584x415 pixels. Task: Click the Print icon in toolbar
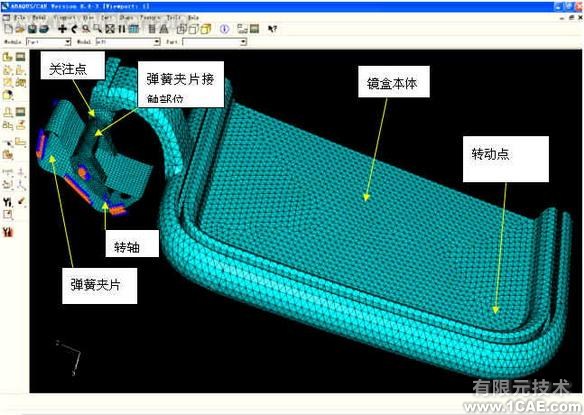pyautogui.click(x=44, y=29)
